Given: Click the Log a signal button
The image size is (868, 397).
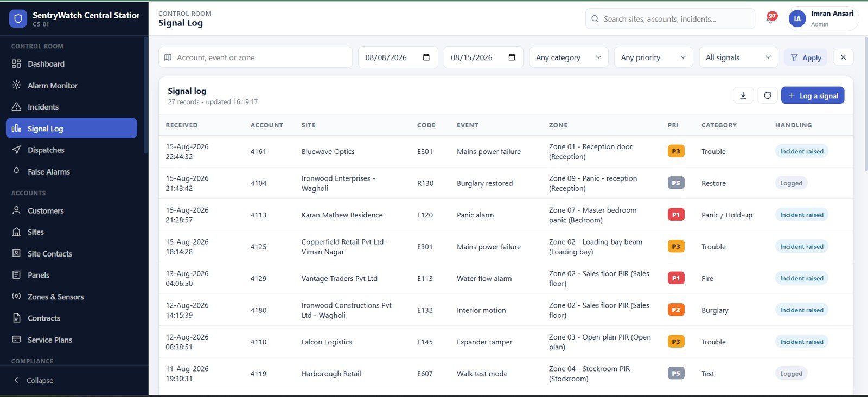Looking at the screenshot, I should click(813, 95).
